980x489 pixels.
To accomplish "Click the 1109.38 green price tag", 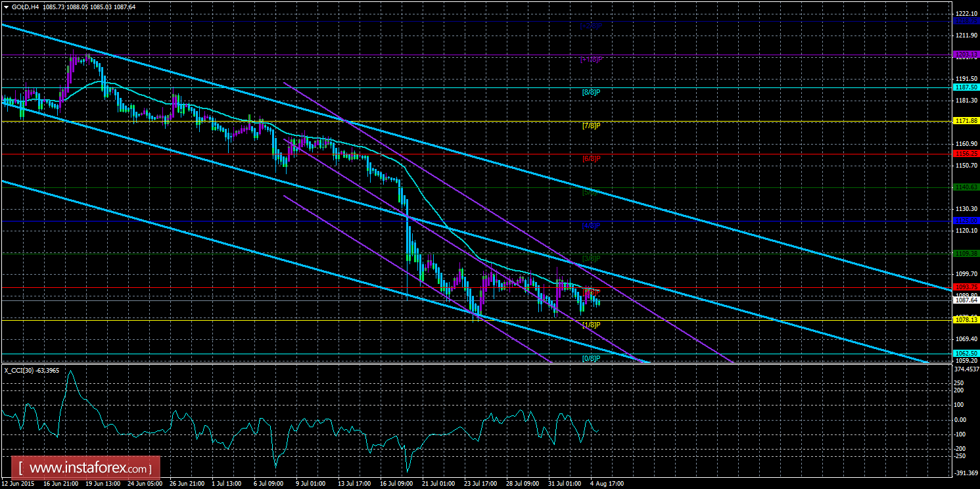I will (x=966, y=254).
